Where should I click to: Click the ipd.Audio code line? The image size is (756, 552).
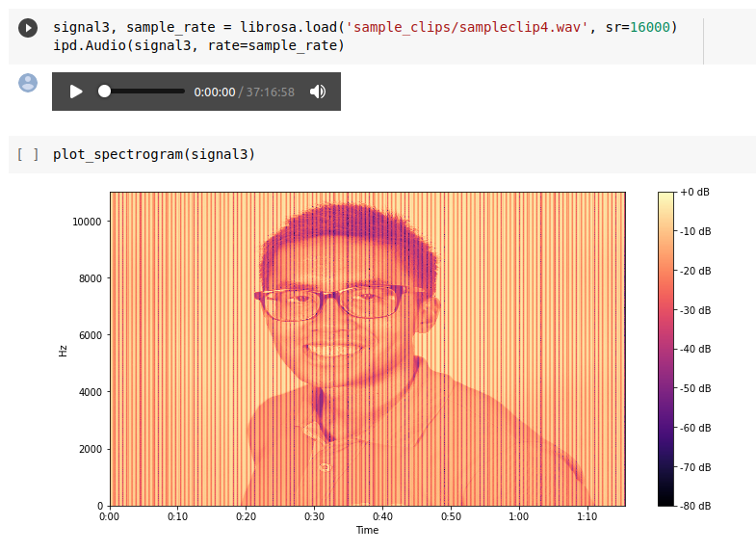(x=198, y=46)
